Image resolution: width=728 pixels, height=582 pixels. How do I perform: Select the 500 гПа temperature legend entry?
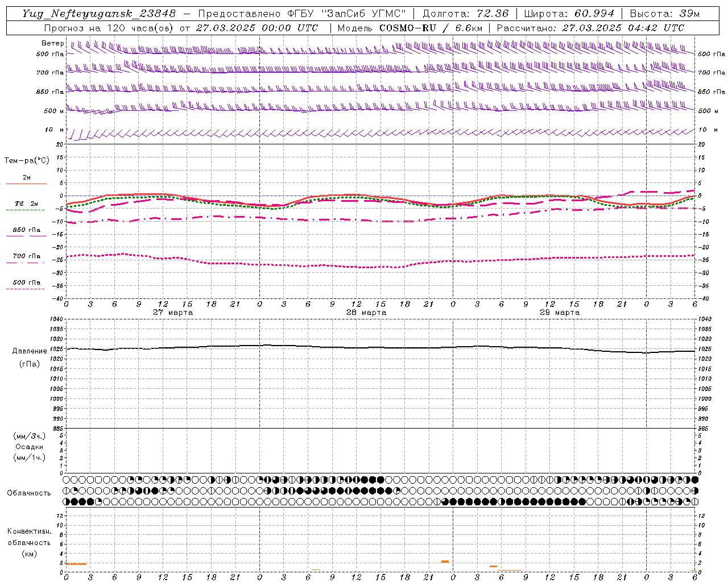click(x=26, y=282)
